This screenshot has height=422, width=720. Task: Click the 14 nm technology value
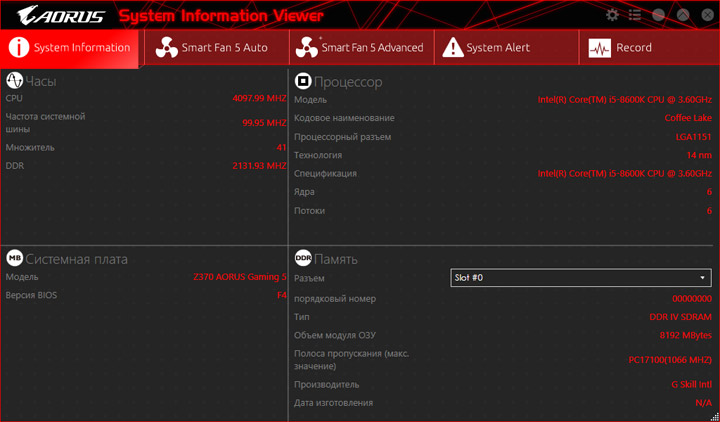699,155
